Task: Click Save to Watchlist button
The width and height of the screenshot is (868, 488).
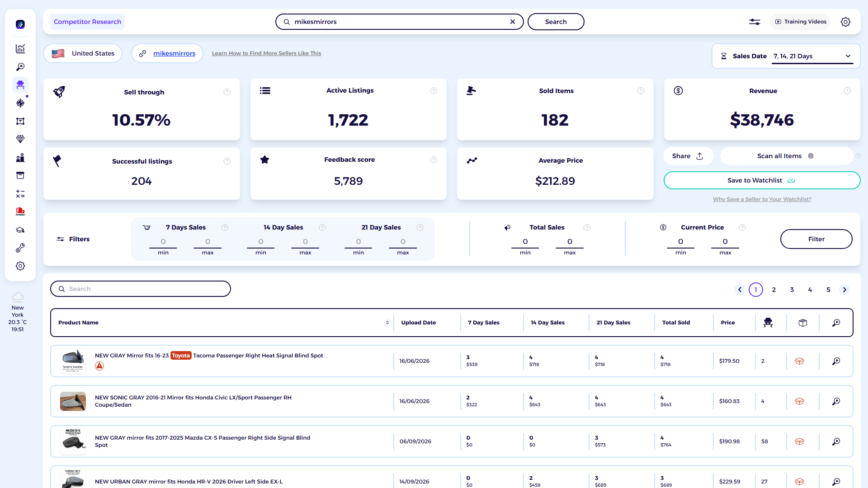Action: 762,180
